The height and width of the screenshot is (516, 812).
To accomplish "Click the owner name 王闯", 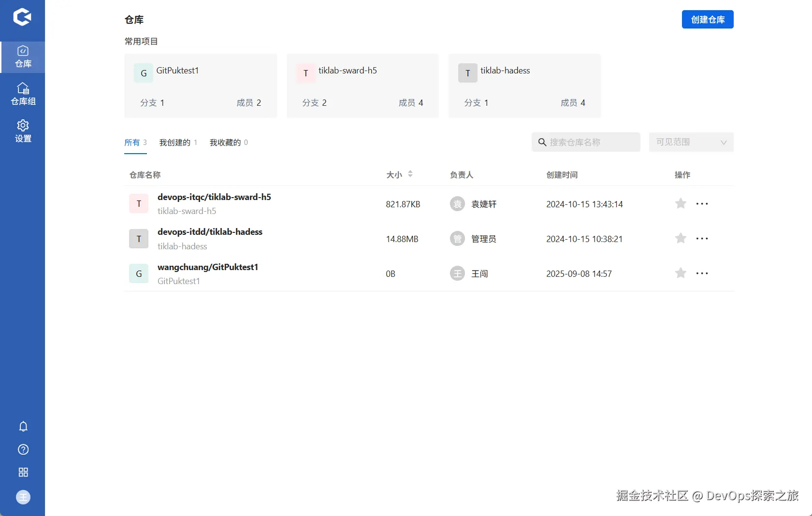I will [x=479, y=274].
